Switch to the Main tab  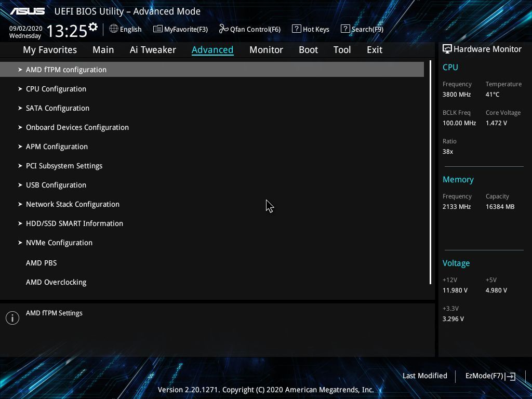coord(103,50)
